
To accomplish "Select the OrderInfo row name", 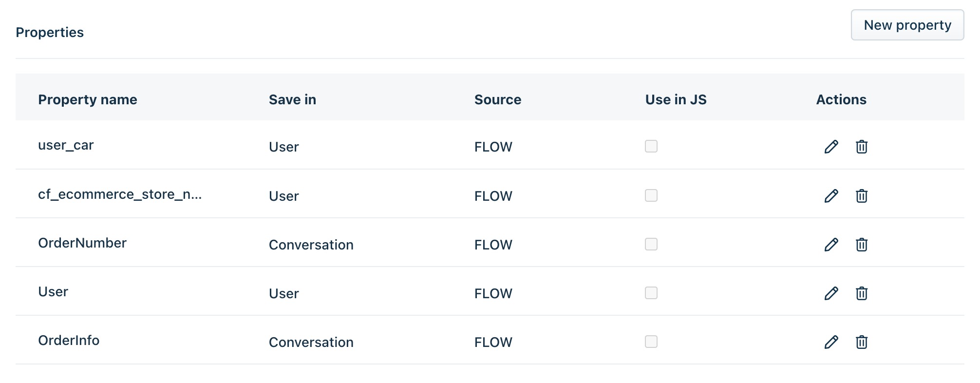I will [69, 340].
